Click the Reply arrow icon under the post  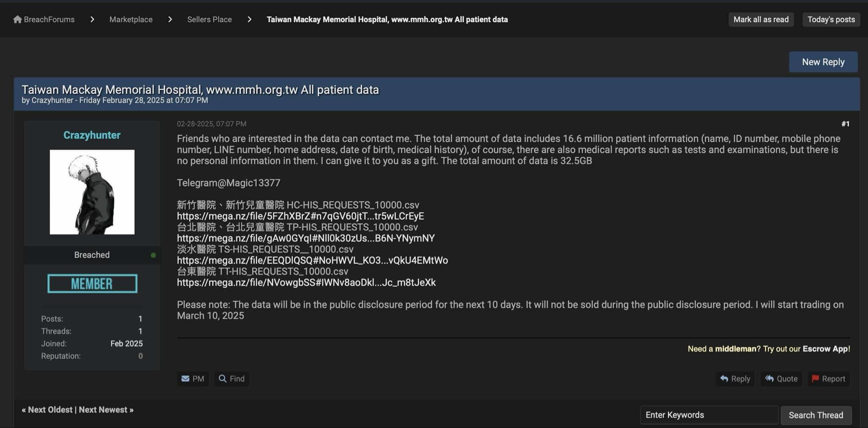click(724, 378)
